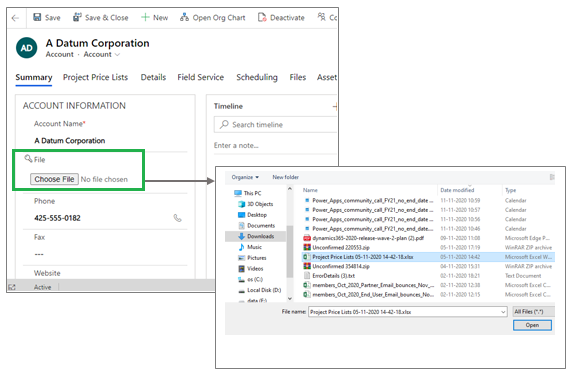Switch to the Field Service tab
This screenshot has height=377, width=572.
(201, 77)
